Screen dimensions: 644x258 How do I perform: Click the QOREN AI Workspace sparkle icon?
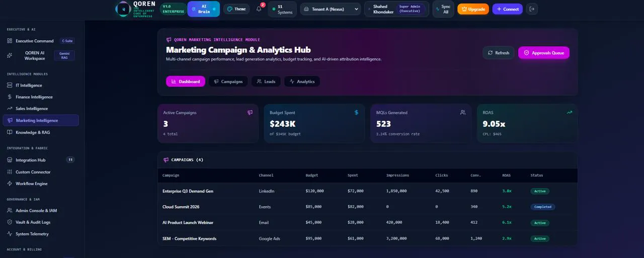coord(10,55)
